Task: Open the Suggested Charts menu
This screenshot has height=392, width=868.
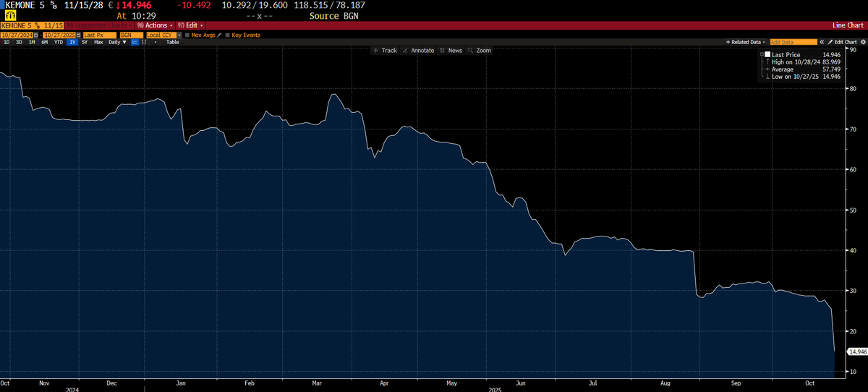Action: [x=99, y=25]
